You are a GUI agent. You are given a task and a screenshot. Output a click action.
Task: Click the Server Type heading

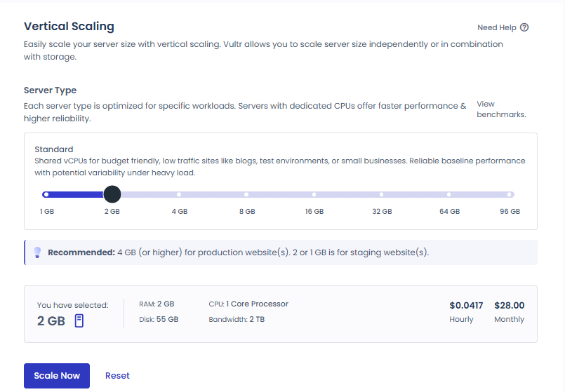pyautogui.click(x=50, y=90)
